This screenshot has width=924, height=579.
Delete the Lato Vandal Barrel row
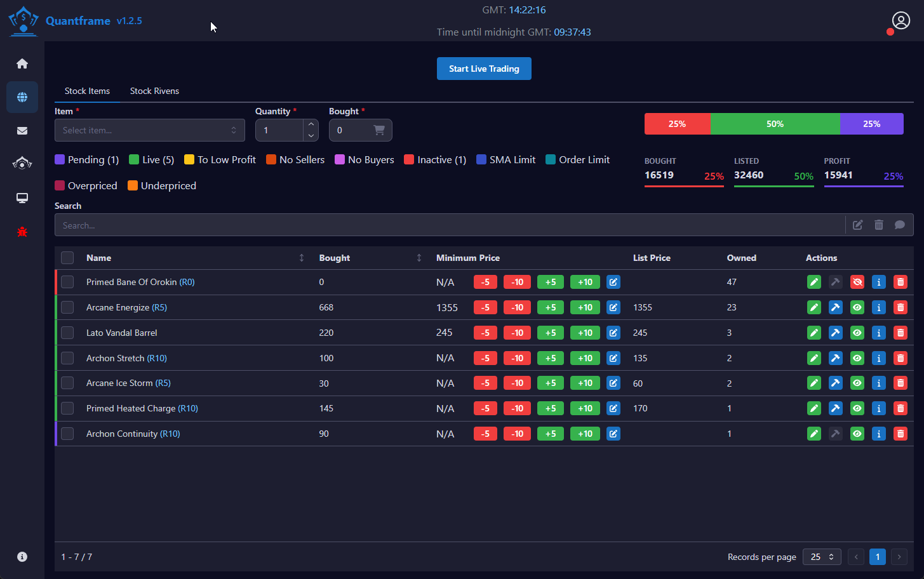(901, 333)
